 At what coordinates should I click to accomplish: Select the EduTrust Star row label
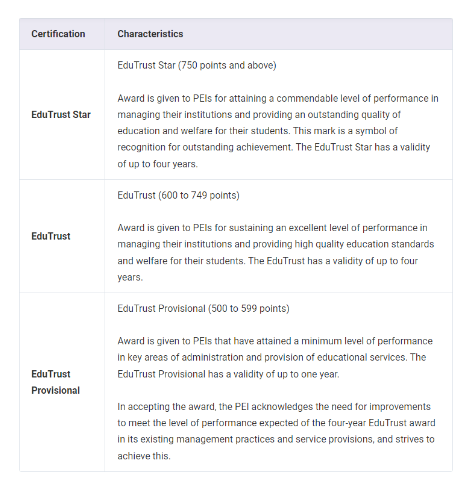[x=61, y=115]
